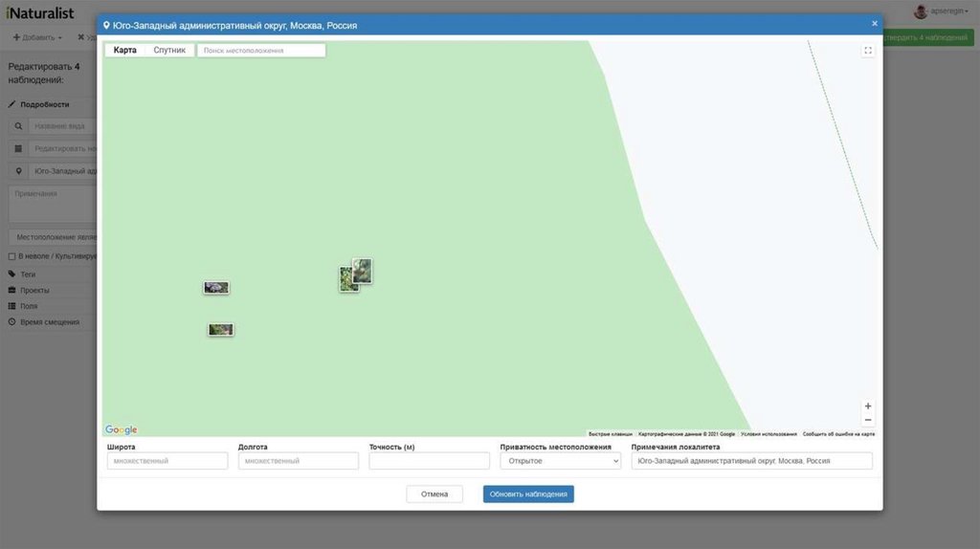Expand Время смещения section in sidebar

coord(50,322)
